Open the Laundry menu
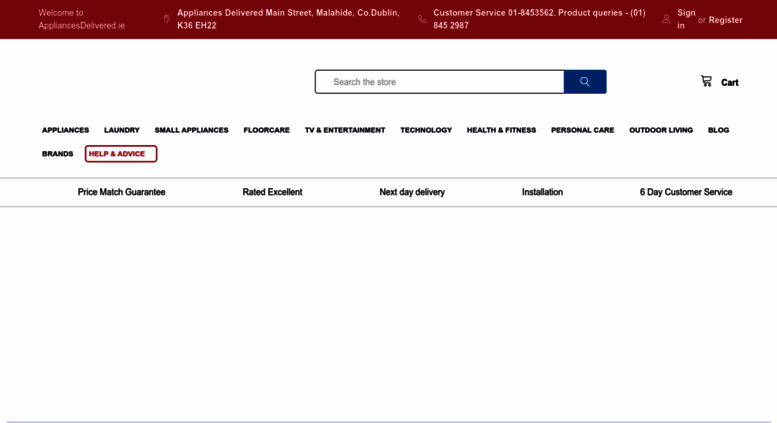This screenshot has width=777, height=423. click(x=122, y=130)
